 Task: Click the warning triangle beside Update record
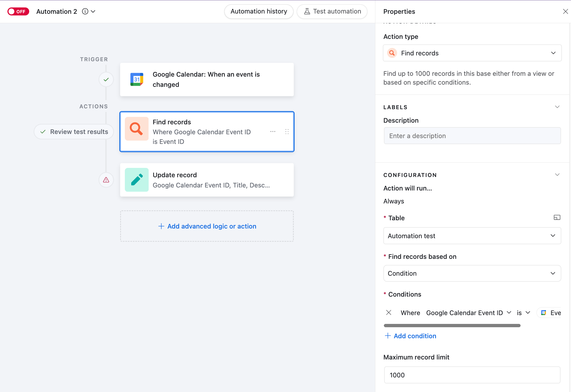(x=106, y=180)
